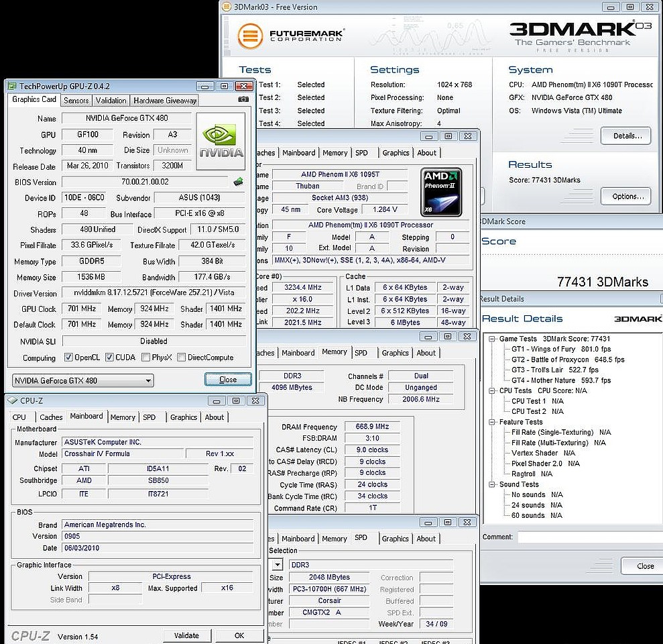Screen dimensions: 663x644
Task: Click the GPU-Z screenshot camera icon
Action: 243,99
